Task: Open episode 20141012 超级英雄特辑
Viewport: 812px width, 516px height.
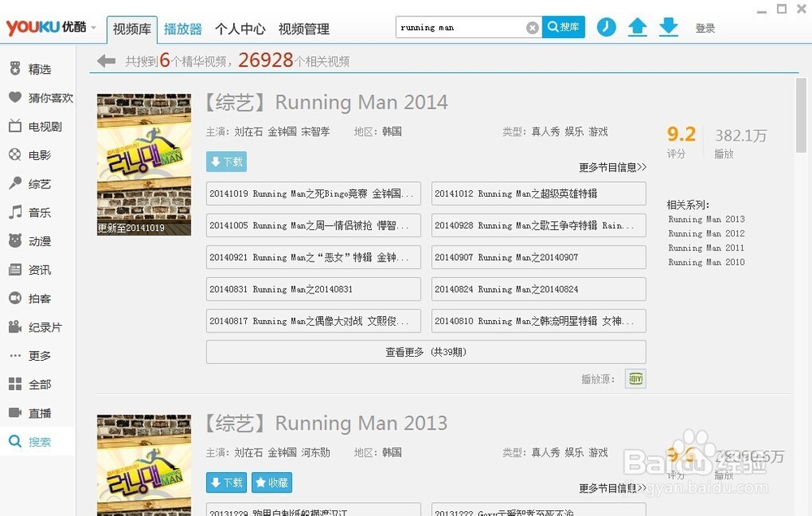Action: (x=538, y=193)
